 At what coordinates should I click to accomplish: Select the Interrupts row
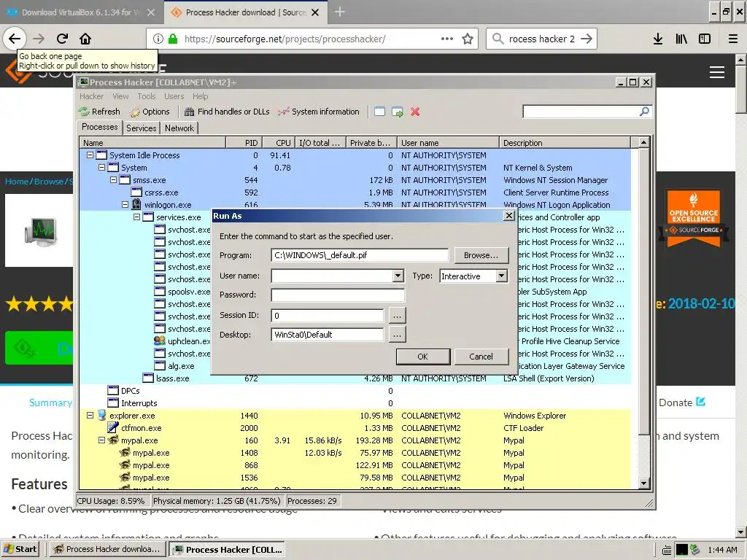point(355,403)
